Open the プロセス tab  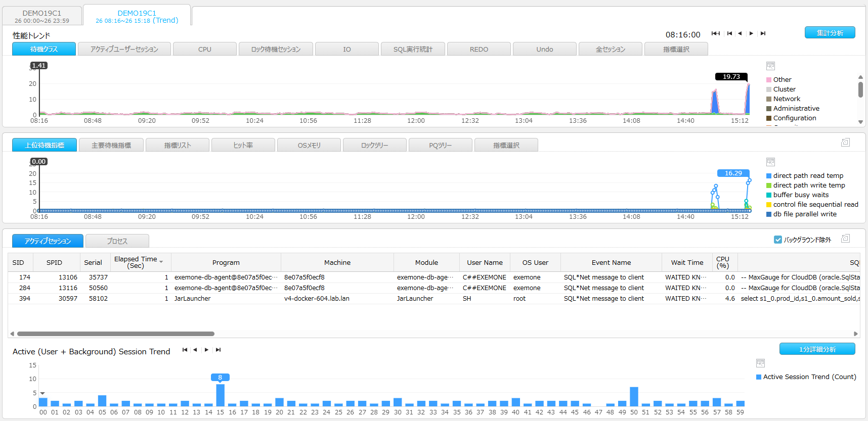click(x=117, y=241)
